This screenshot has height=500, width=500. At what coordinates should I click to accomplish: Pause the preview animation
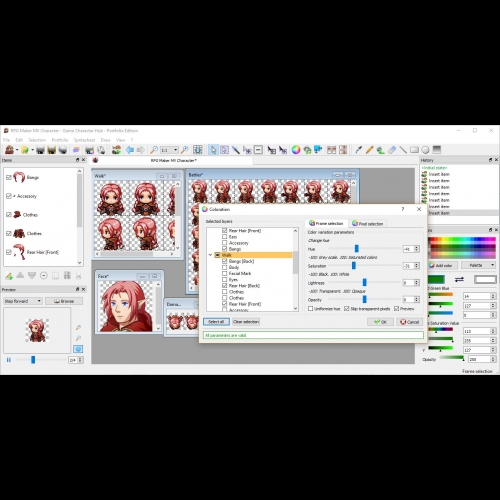point(9,360)
